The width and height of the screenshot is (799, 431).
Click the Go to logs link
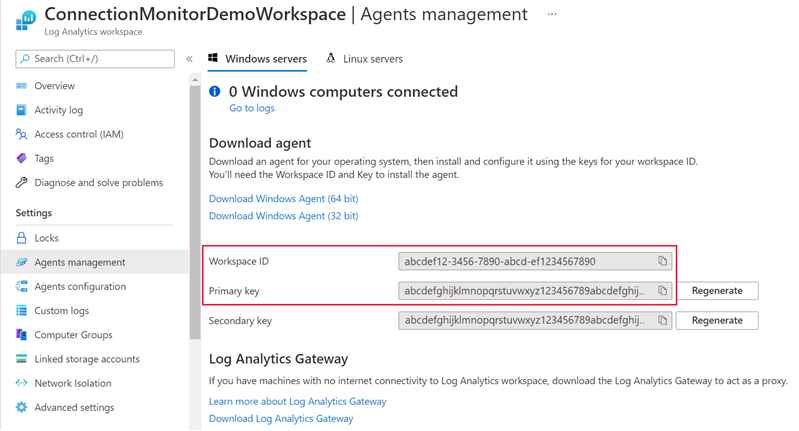click(251, 108)
